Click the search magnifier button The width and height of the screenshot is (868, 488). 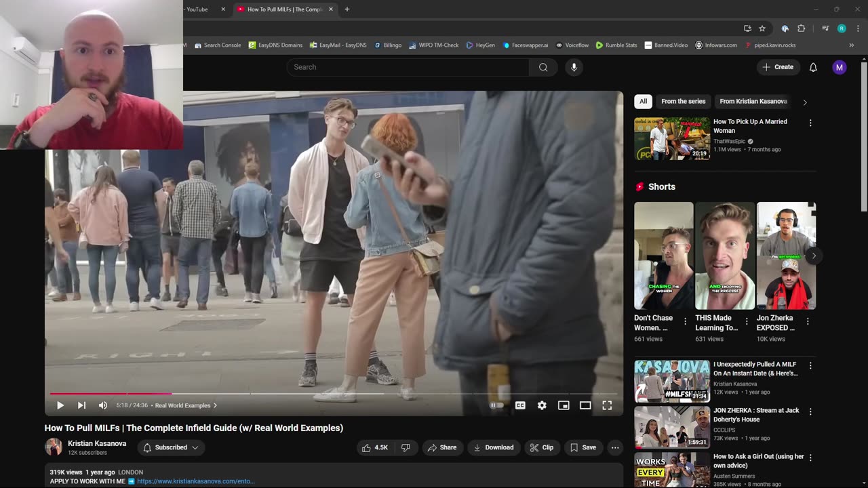(543, 67)
